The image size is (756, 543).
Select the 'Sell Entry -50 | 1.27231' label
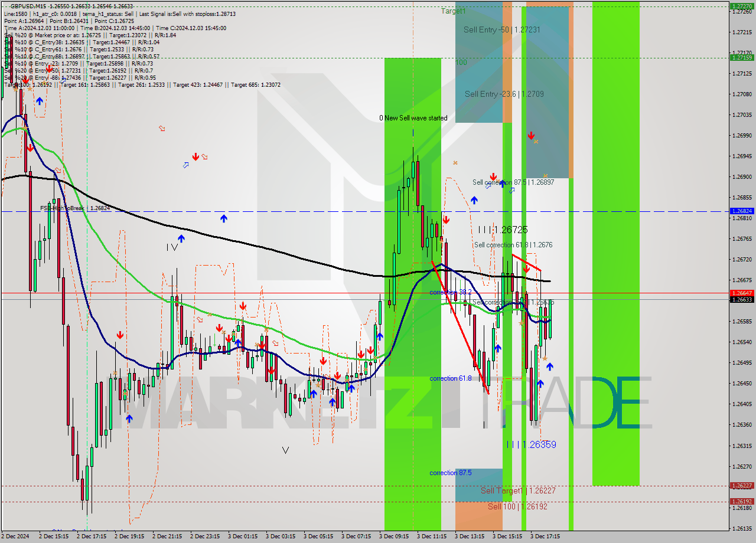pos(502,30)
